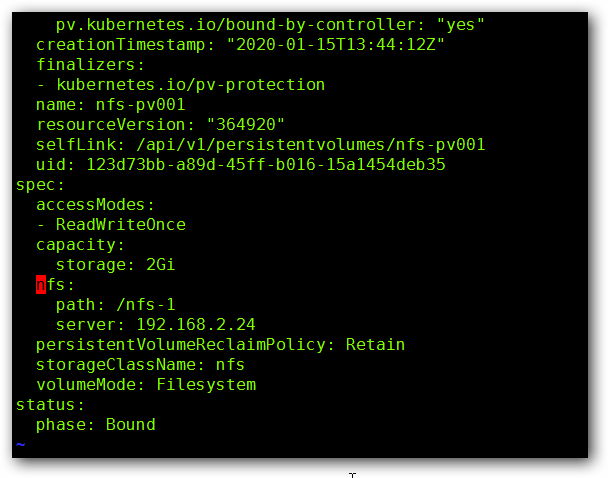Click the red cursor on the nfs key
608x478 pixels.
41,285
